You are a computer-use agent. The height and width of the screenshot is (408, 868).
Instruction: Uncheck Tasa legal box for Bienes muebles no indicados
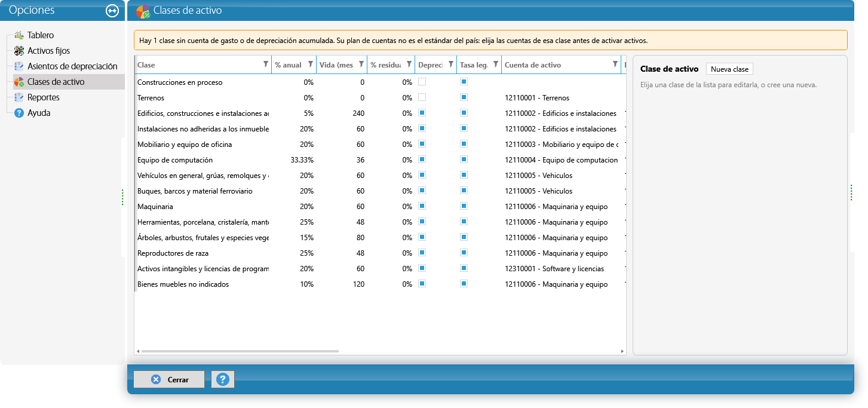[464, 283]
